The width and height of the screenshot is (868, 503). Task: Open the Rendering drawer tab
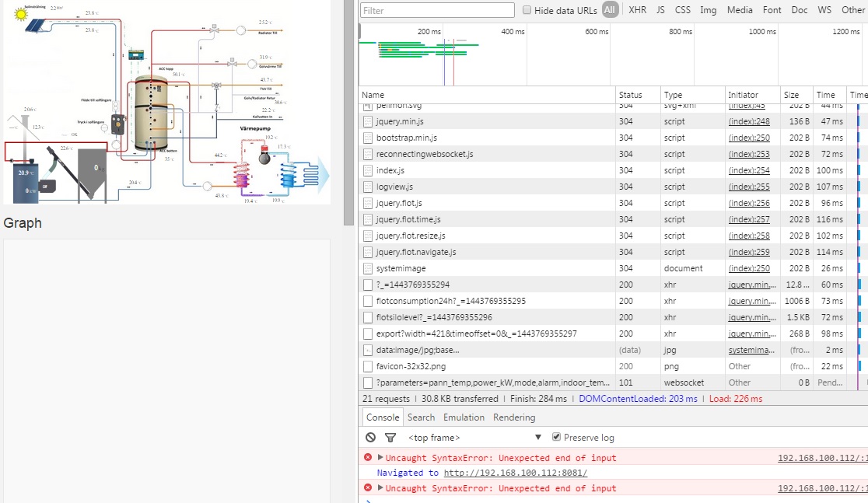(514, 417)
